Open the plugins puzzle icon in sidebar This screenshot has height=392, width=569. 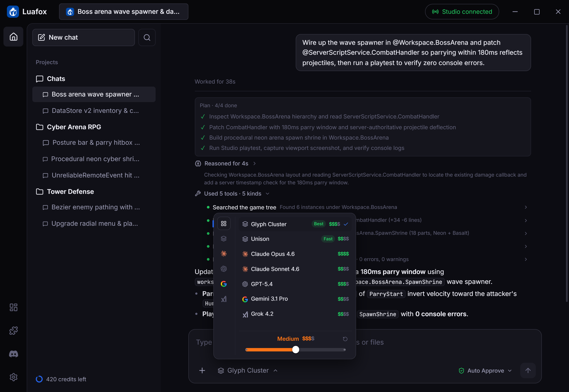tap(14, 331)
